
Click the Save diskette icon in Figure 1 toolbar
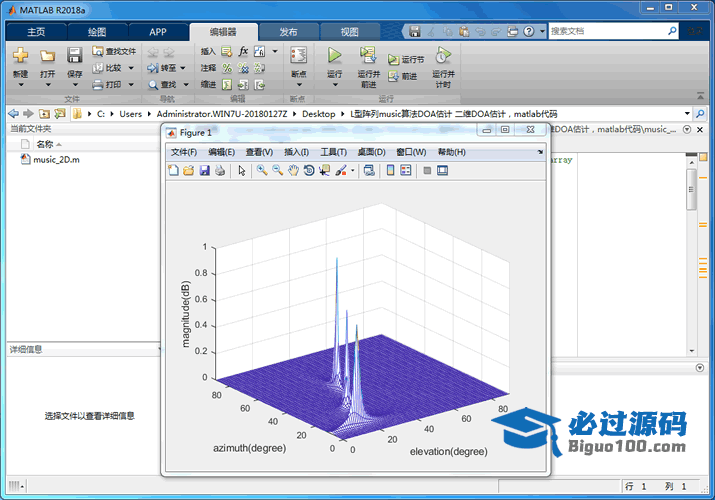click(x=204, y=170)
